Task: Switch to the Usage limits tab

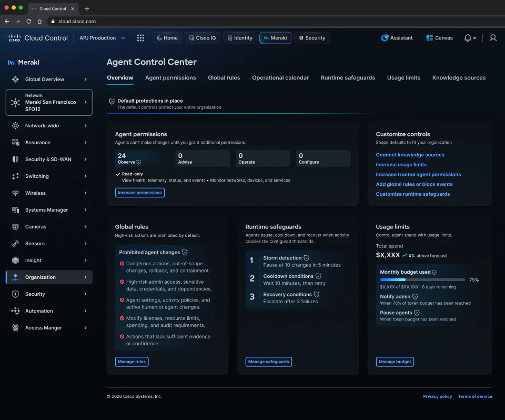Action: pyautogui.click(x=403, y=78)
